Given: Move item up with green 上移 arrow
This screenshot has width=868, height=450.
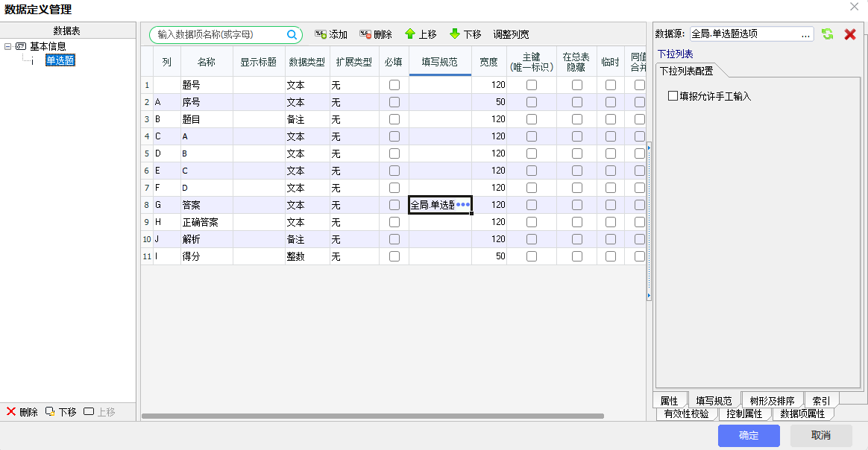Looking at the screenshot, I should 410,34.
